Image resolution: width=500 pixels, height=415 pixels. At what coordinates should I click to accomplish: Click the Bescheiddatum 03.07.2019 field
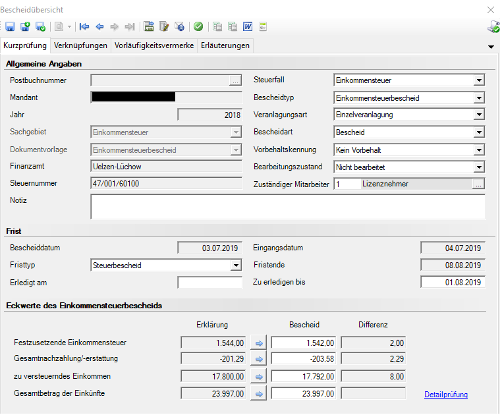pyautogui.click(x=210, y=248)
